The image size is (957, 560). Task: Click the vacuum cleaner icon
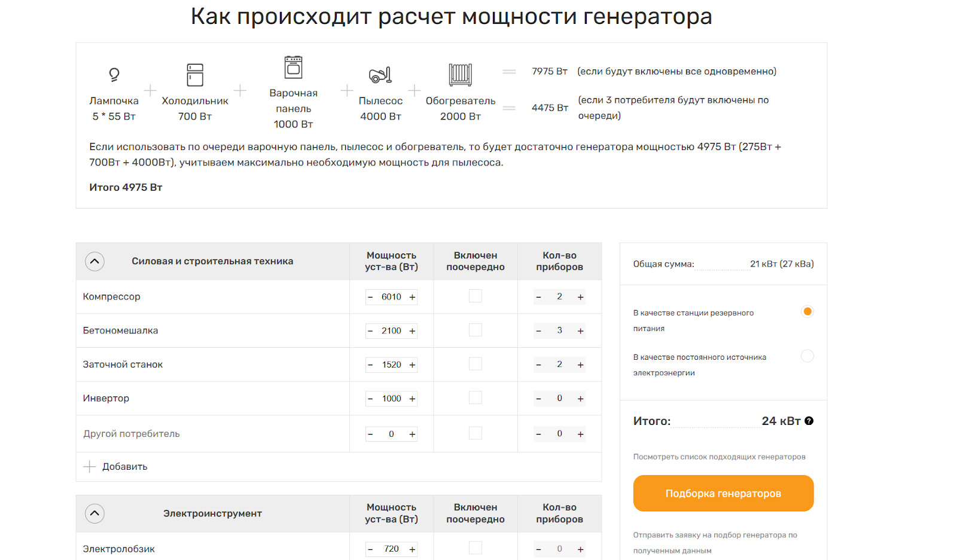pos(380,75)
